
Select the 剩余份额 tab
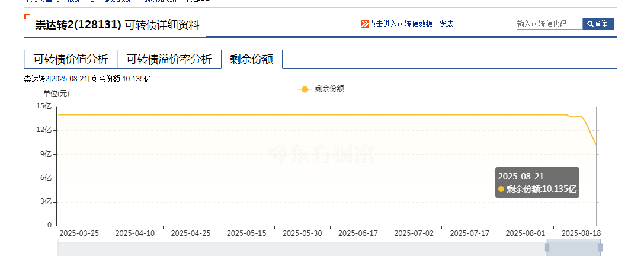pos(252,59)
